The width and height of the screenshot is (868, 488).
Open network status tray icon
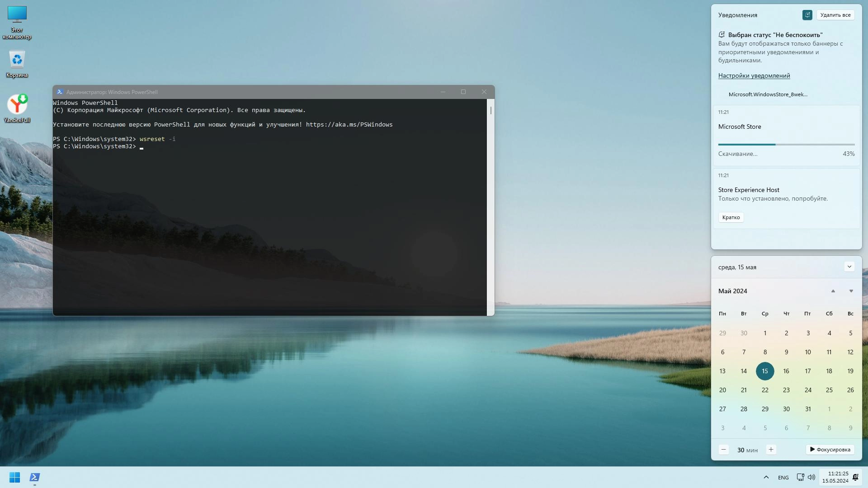click(800, 477)
